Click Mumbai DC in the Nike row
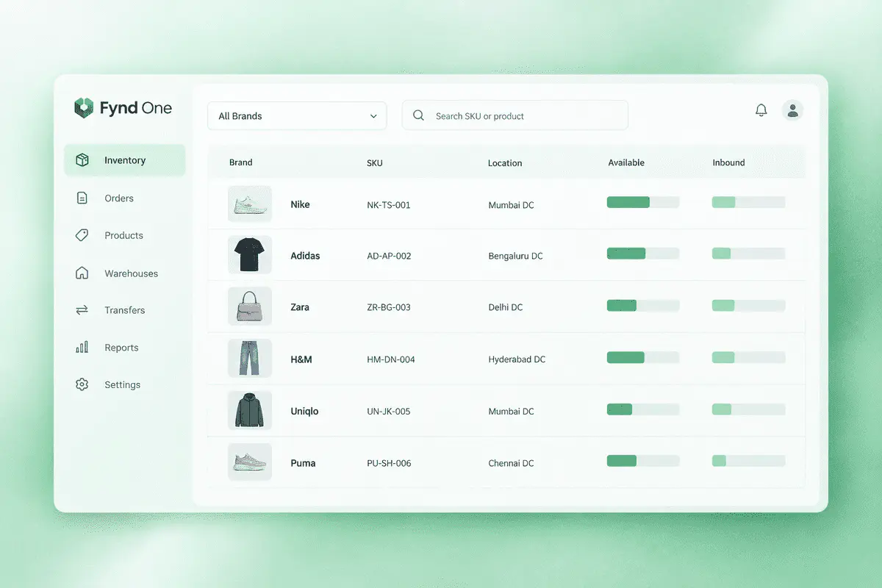This screenshot has height=588, width=882. [511, 205]
